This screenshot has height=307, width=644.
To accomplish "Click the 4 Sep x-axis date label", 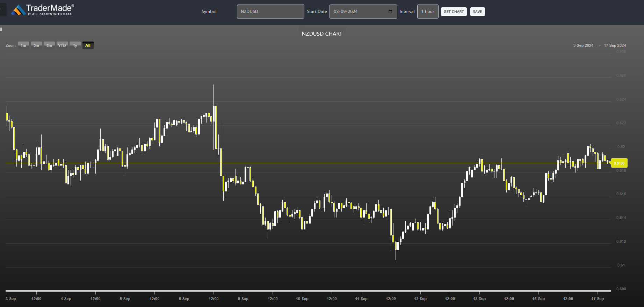I will pos(66,299).
